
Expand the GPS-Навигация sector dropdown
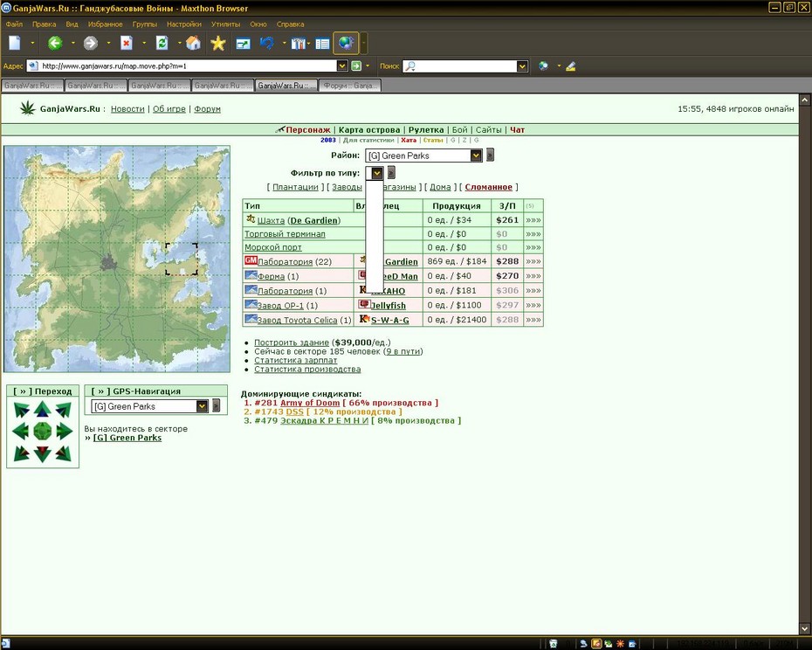click(x=202, y=406)
